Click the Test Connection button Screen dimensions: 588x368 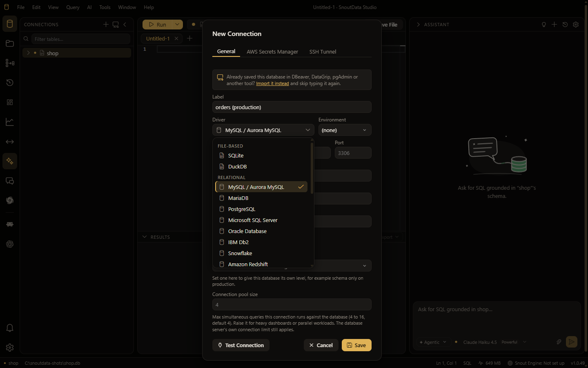(241, 345)
